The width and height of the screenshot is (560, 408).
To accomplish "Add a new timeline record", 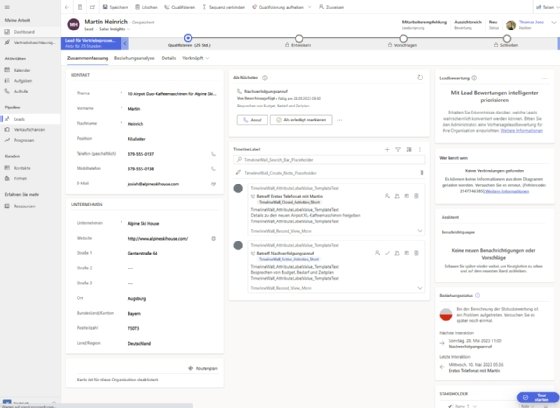I will click(x=387, y=149).
